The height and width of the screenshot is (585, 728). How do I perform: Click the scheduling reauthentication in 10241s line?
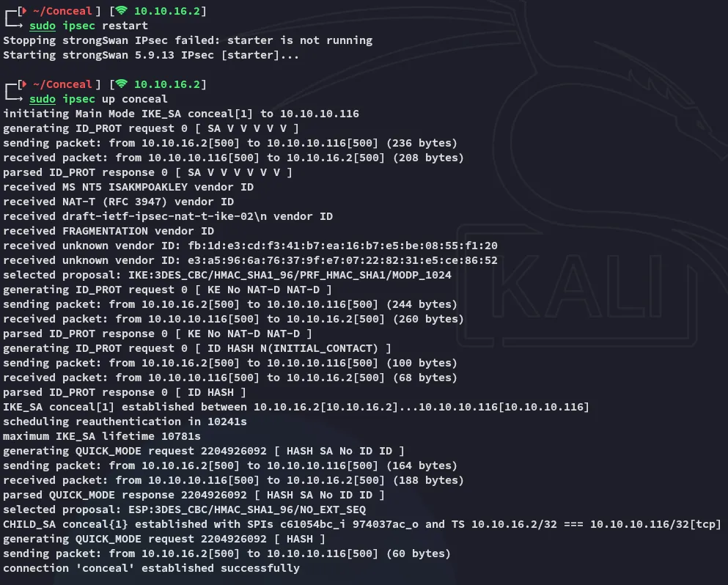[x=125, y=422]
